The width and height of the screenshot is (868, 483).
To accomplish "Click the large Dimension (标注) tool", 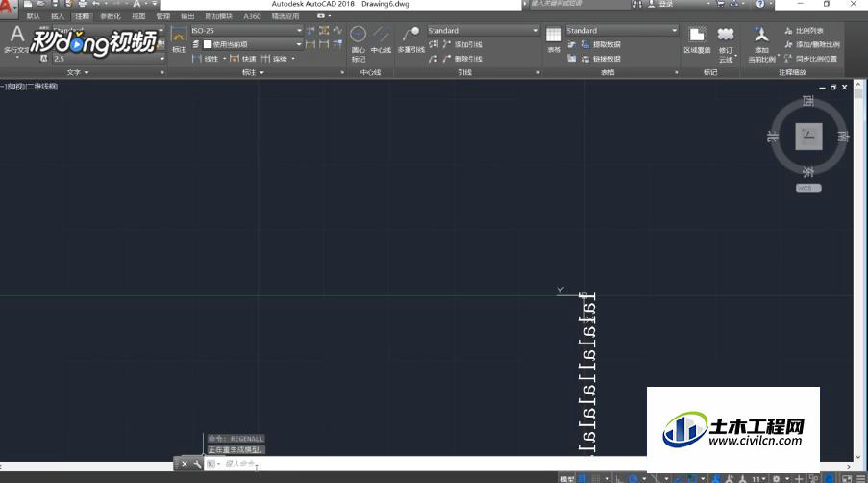I will (x=178, y=39).
